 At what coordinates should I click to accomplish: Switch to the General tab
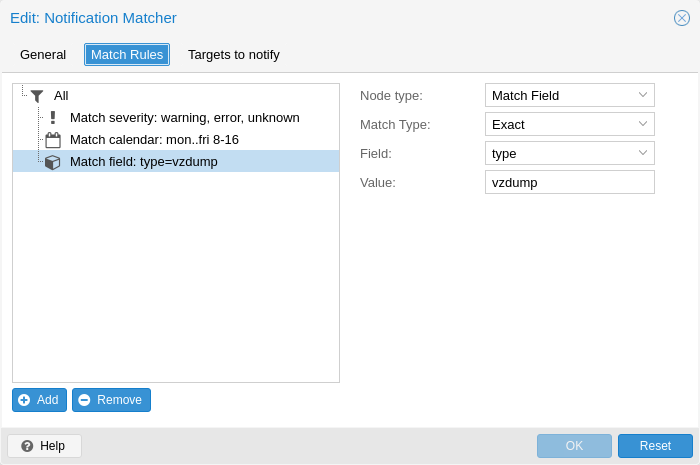coord(43,55)
